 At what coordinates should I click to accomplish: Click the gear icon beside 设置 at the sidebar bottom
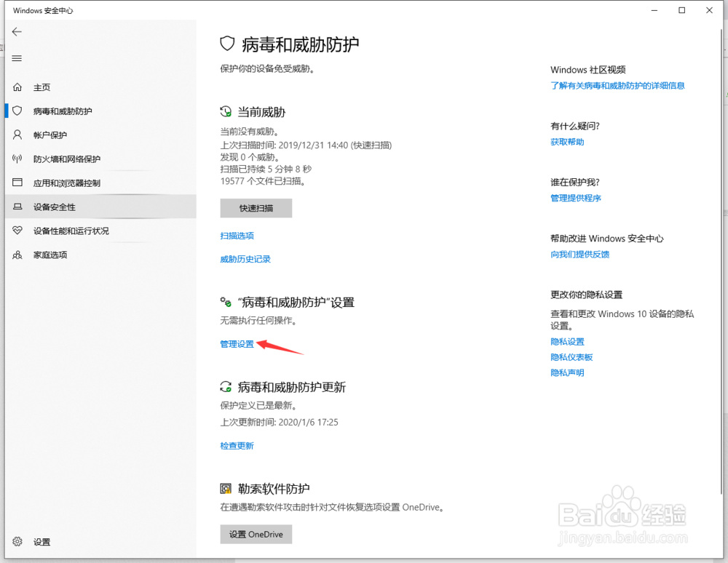17,541
